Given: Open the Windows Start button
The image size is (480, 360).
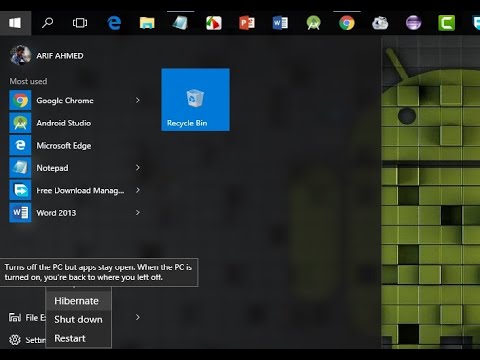Looking at the screenshot, I should click(15, 23).
